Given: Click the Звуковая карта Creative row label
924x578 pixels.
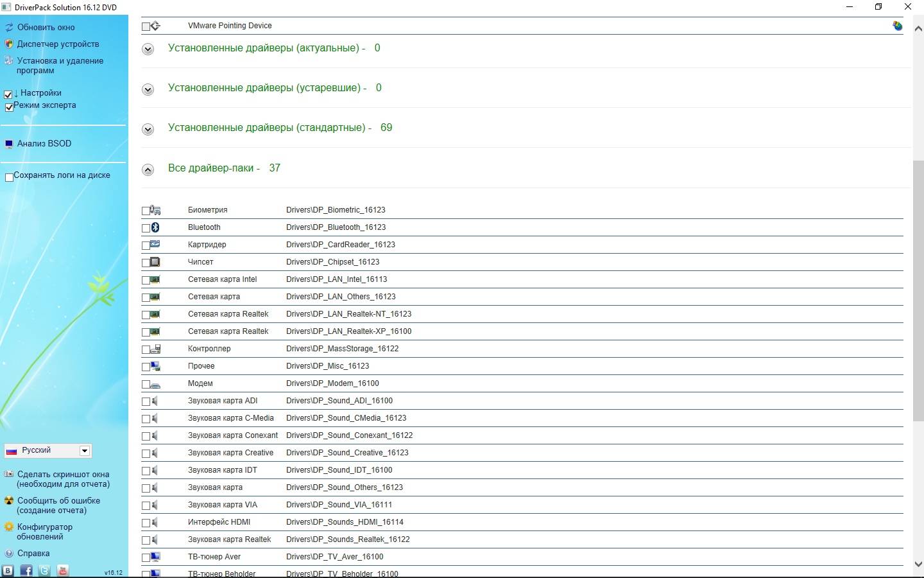Looking at the screenshot, I should coord(230,453).
